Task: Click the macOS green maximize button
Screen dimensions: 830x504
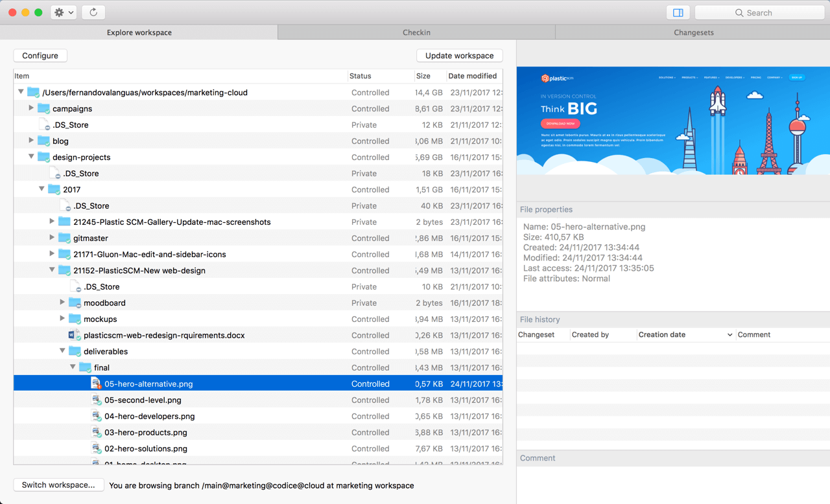Action: [38, 12]
